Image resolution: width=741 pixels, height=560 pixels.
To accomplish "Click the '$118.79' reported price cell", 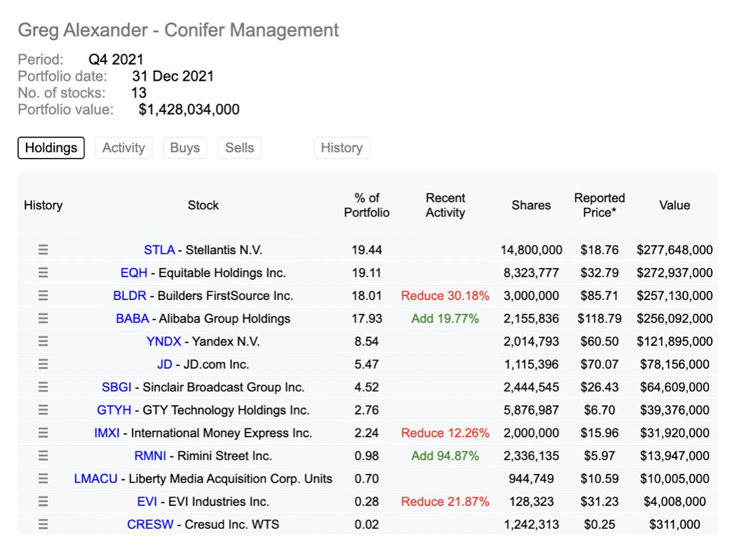I will coord(599,318).
